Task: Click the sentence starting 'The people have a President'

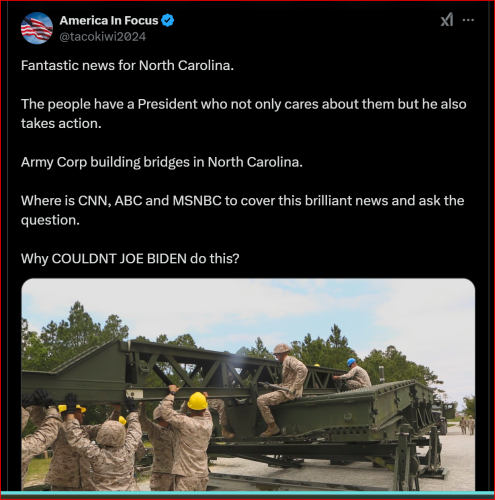Action: pyautogui.click(x=243, y=114)
